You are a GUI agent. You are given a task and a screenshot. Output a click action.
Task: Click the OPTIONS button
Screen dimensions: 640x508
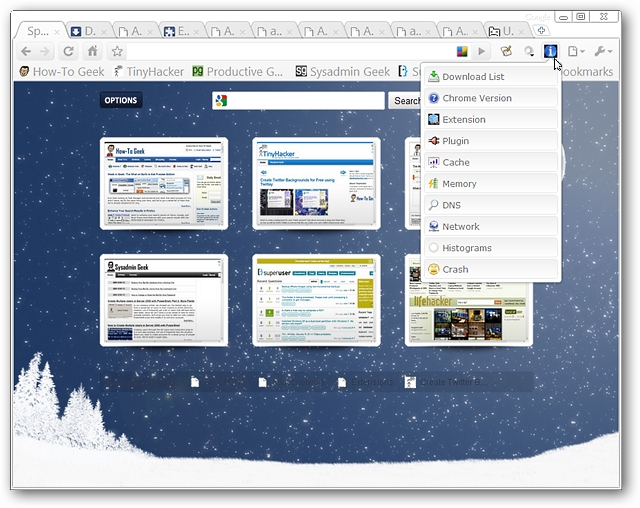tap(121, 100)
